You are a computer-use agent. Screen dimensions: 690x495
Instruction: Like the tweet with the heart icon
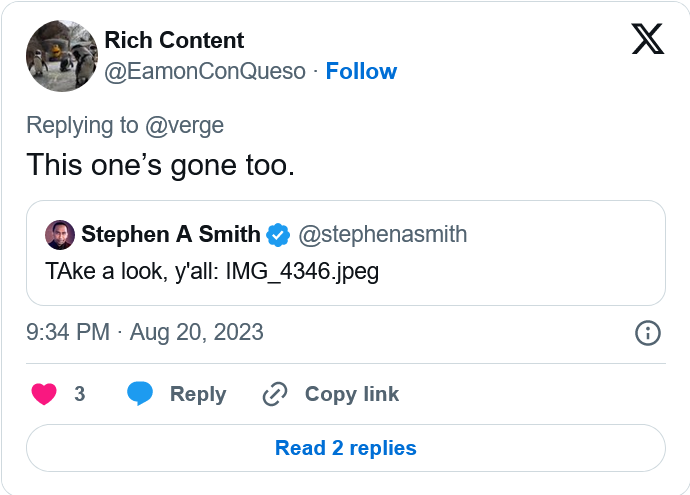coord(44,394)
